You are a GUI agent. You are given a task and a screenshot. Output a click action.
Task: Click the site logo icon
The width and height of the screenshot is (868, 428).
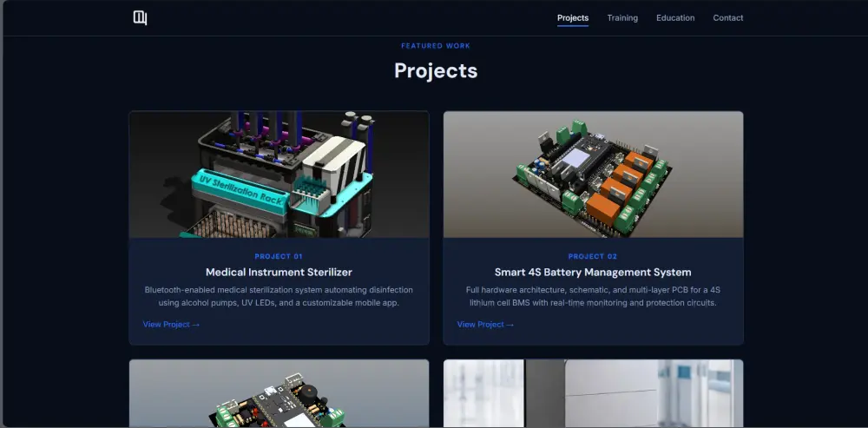tap(140, 17)
